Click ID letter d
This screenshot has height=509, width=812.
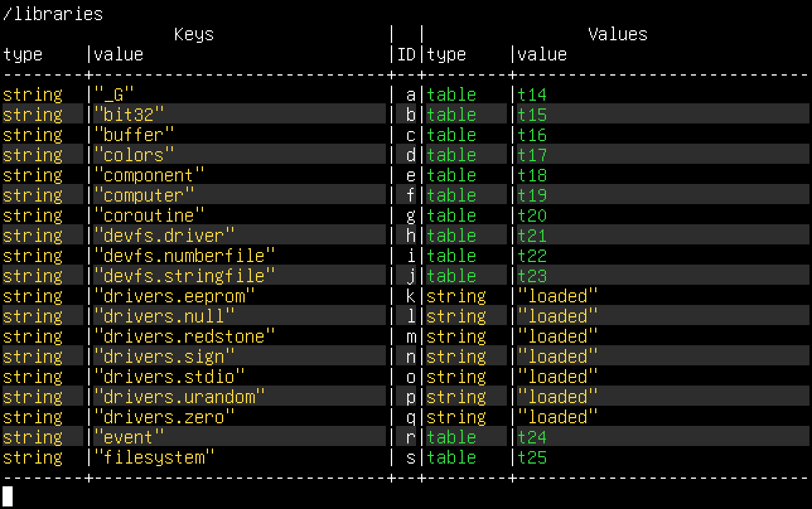pyautogui.click(x=411, y=155)
